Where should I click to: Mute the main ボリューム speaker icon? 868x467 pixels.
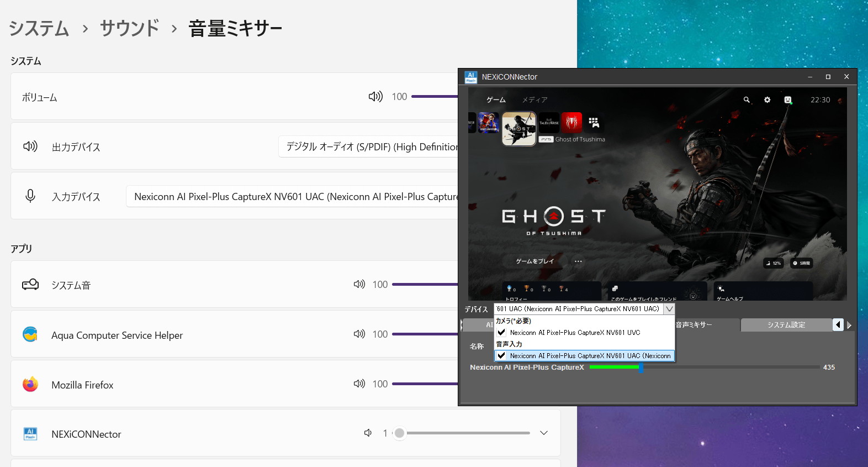tap(375, 97)
